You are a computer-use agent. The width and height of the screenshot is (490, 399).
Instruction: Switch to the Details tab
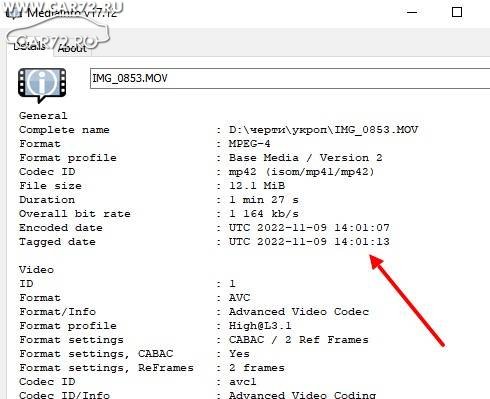tap(29, 46)
